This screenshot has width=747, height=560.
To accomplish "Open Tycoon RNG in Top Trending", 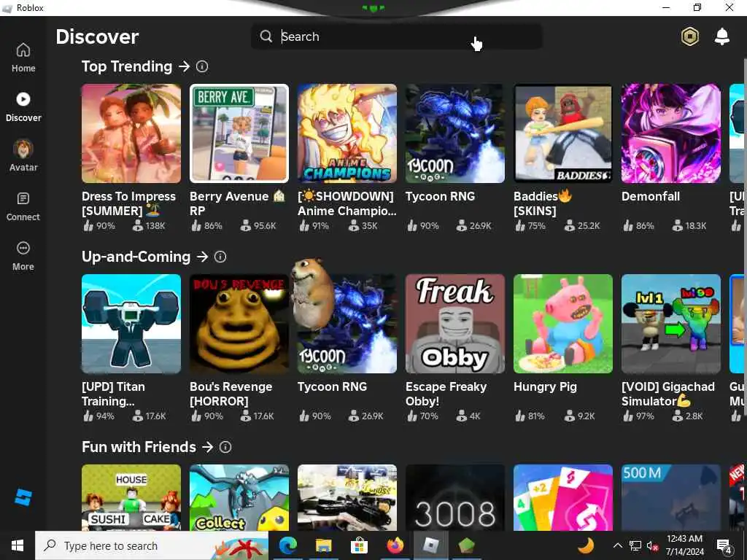I will [455, 133].
